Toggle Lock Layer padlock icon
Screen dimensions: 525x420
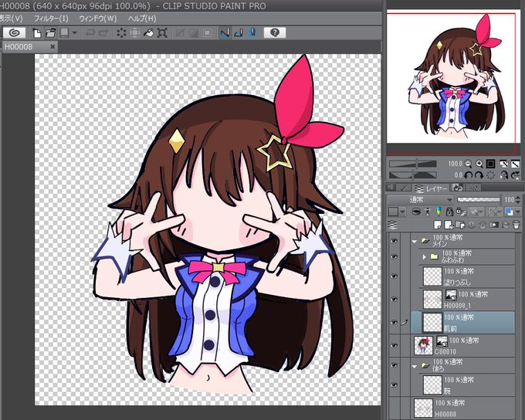[449, 212]
